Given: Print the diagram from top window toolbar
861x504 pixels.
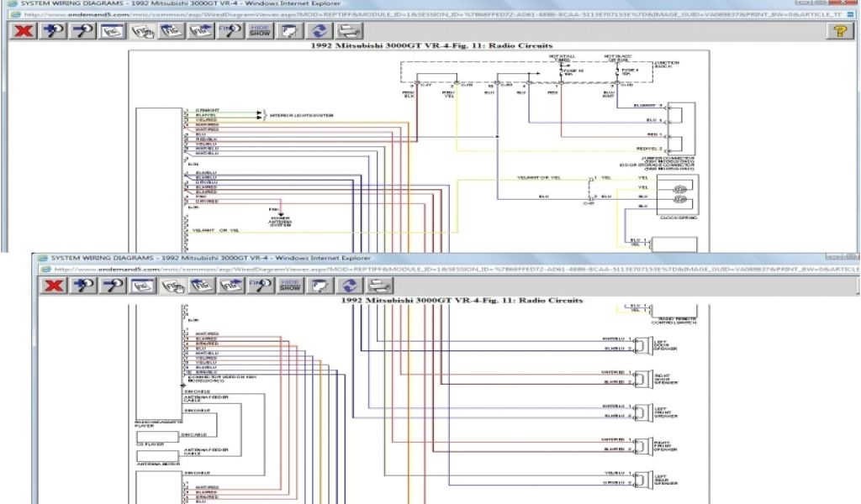Looking at the screenshot, I should coord(349,31).
